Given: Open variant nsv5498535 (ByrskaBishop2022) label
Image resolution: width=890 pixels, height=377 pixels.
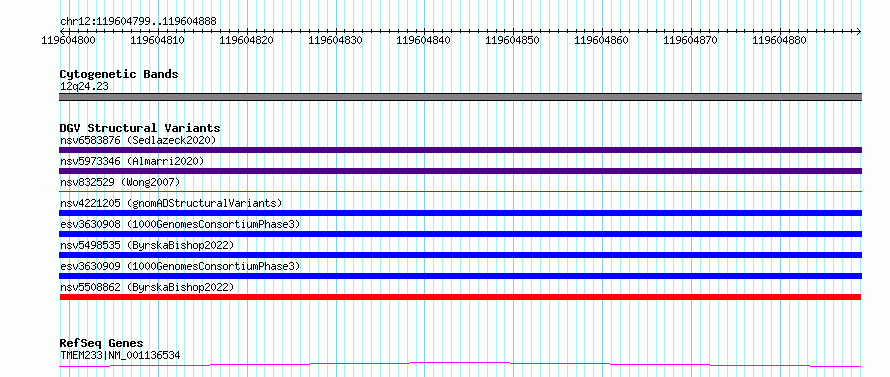Looking at the screenshot, I should (x=146, y=245).
